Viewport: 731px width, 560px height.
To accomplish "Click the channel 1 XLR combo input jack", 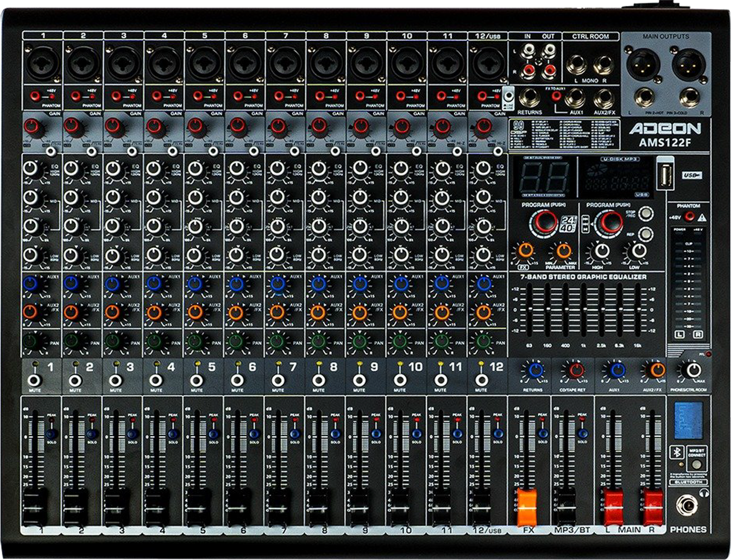I will click(x=43, y=63).
